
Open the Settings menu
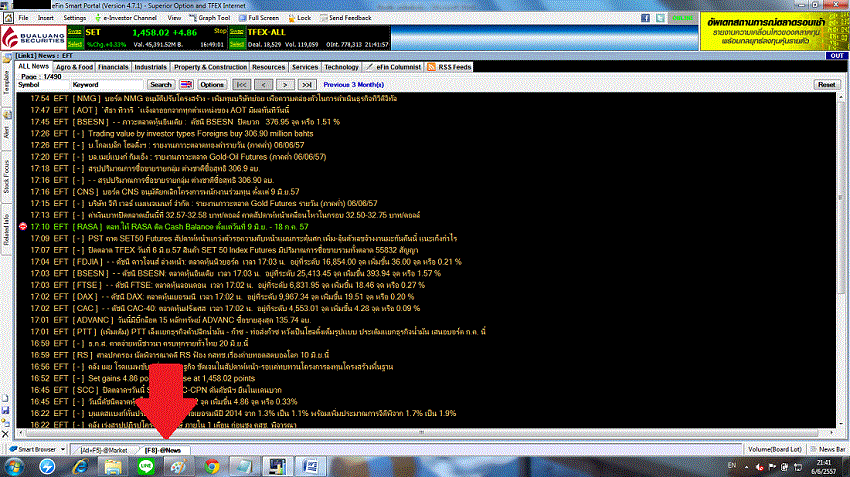point(75,18)
